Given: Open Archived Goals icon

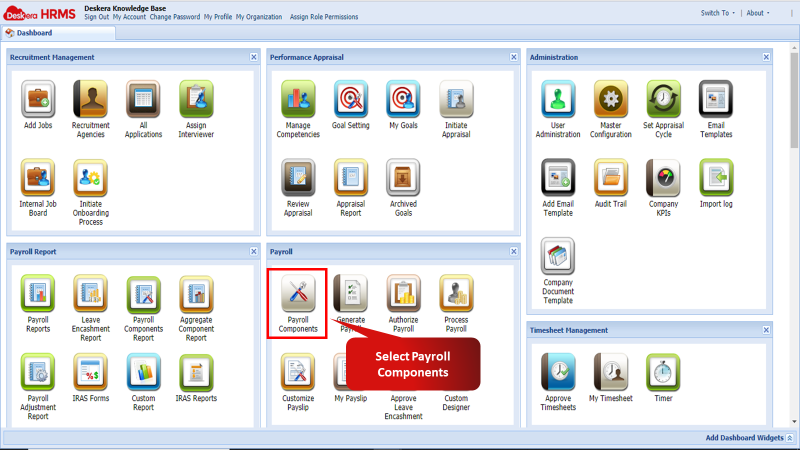Looking at the screenshot, I should pos(403,177).
